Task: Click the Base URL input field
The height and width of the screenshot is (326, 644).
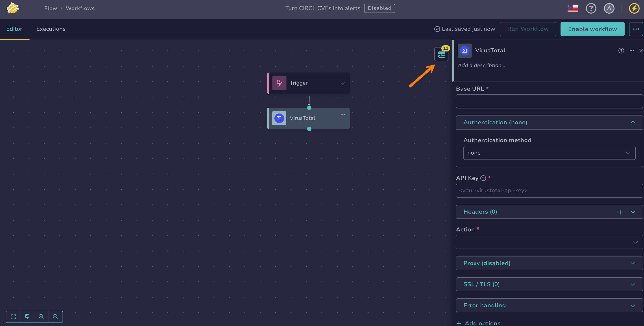Action: (x=549, y=101)
